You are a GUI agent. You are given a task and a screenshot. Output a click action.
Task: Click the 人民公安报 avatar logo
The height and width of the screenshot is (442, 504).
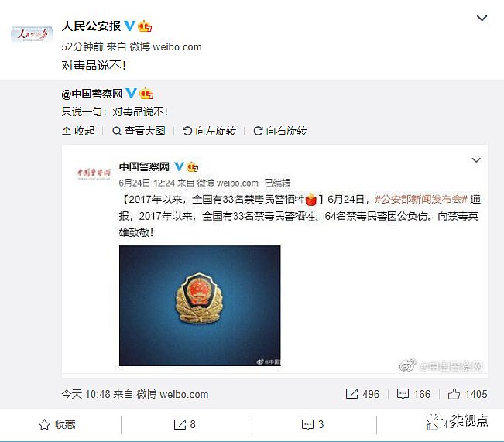point(32,34)
